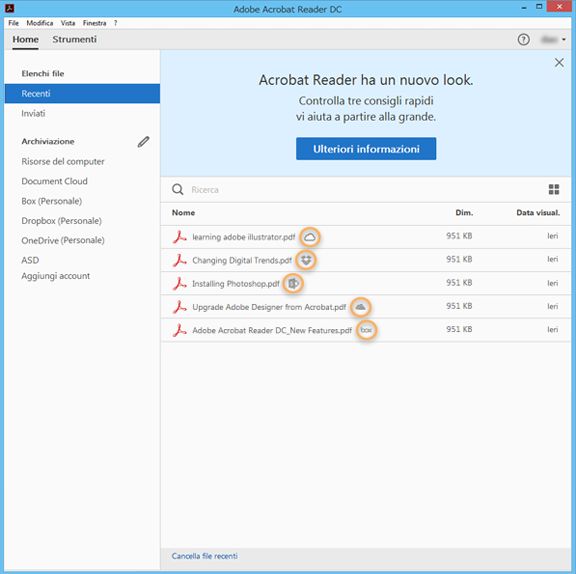Click the Dropbox icon beside Changing Digital Trends.pdf
The width and height of the screenshot is (576, 574).
(x=306, y=260)
